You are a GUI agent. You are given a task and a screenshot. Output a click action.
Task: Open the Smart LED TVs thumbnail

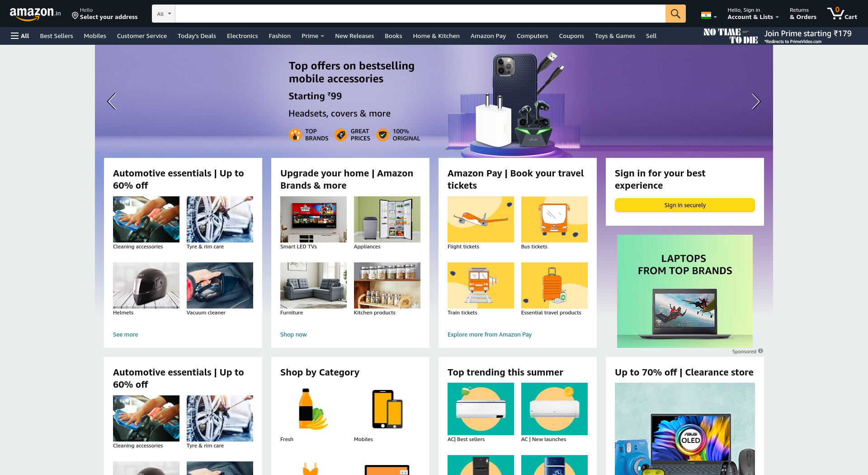click(x=313, y=219)
